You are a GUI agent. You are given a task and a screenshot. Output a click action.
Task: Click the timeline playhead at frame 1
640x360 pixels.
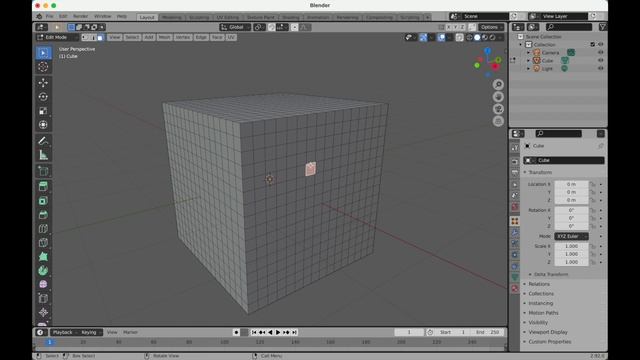pyautogui.click(x=49, y=342)
